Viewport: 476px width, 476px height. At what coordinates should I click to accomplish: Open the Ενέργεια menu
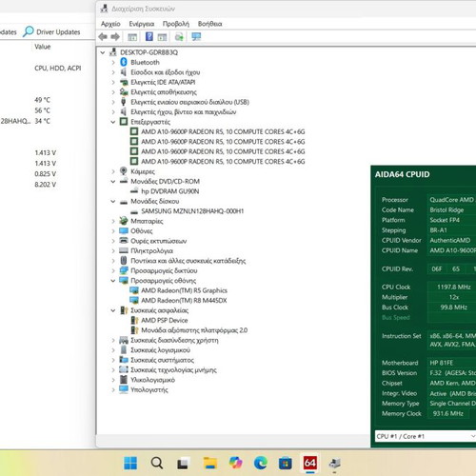(141, 24)
